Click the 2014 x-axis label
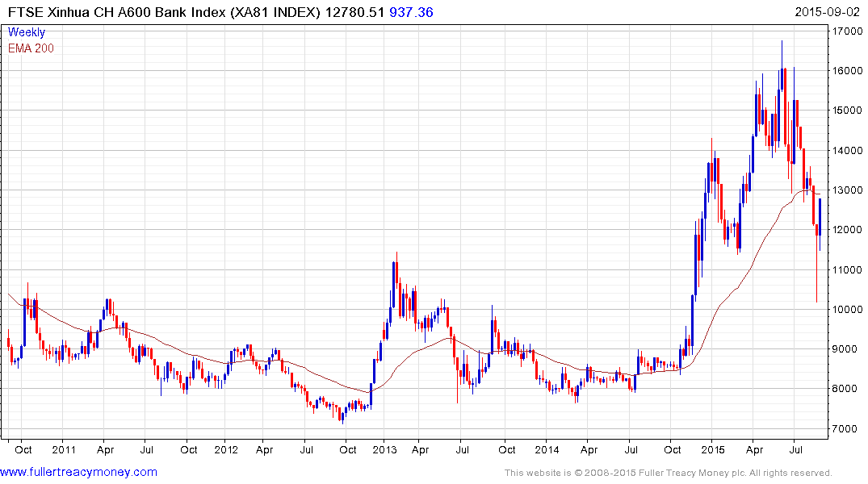 [547, 449]
